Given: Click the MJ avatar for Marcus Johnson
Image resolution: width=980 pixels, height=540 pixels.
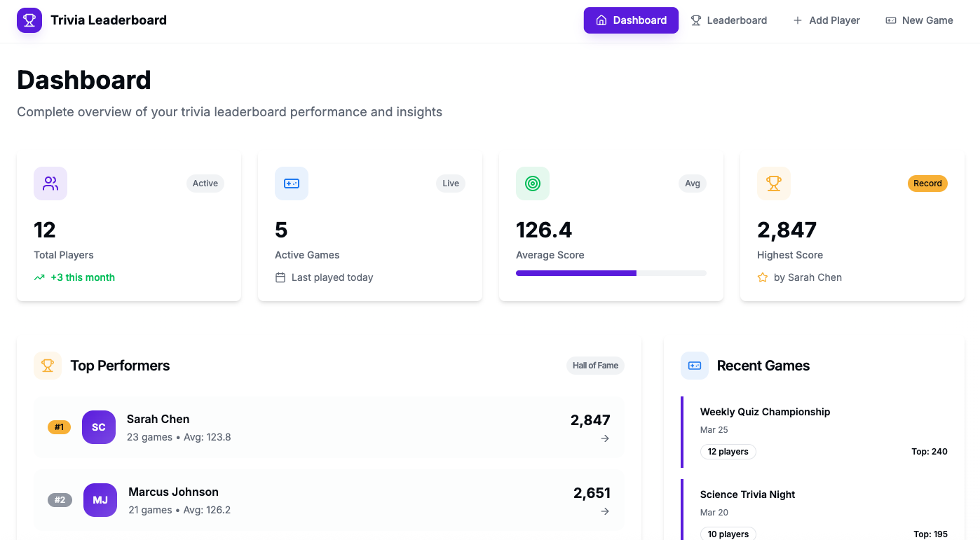Looking at the screenshot, I should coord(100,500).
